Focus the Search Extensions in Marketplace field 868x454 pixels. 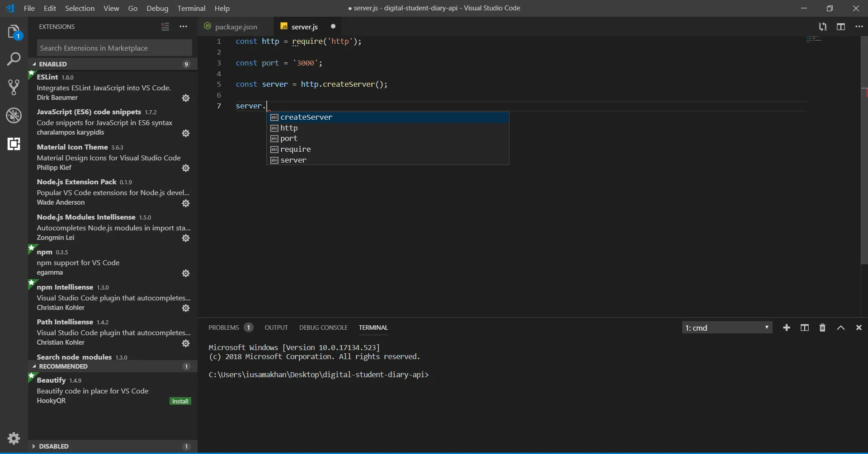(114, 48)
